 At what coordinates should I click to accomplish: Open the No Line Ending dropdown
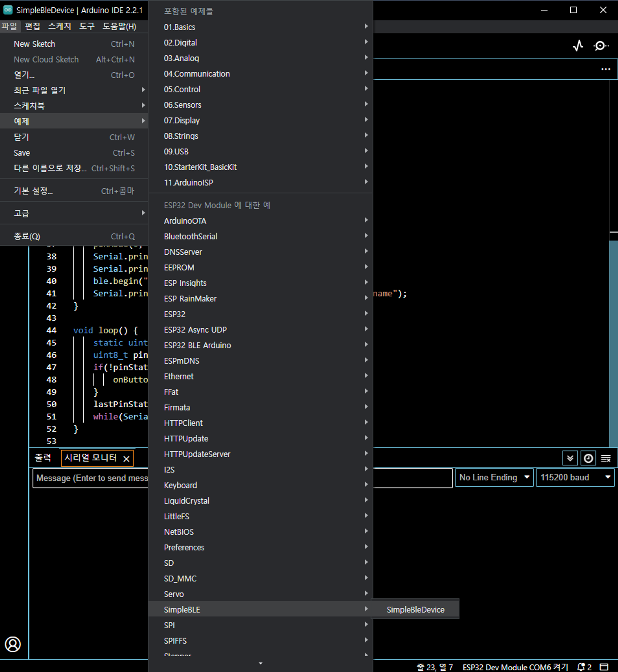[x=494, y=477]
